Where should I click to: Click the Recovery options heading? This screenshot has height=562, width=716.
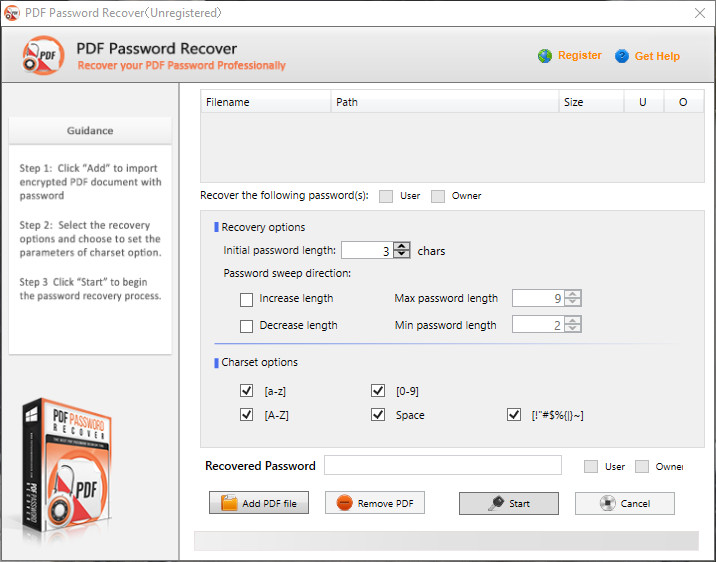coord(263,227)
